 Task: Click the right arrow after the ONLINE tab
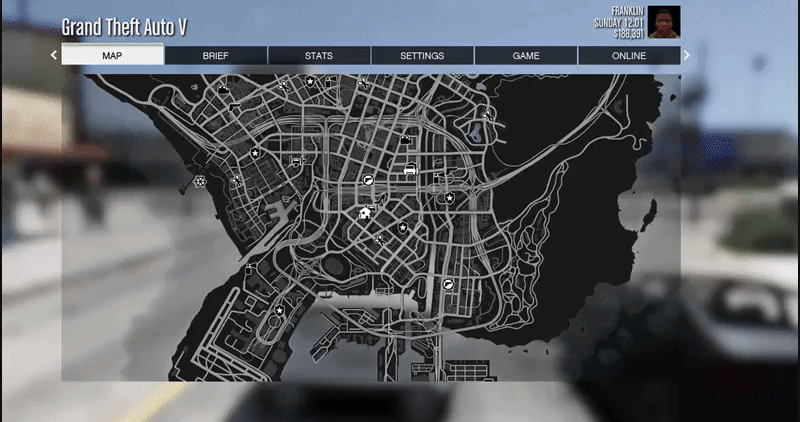[x=687, y=55]
